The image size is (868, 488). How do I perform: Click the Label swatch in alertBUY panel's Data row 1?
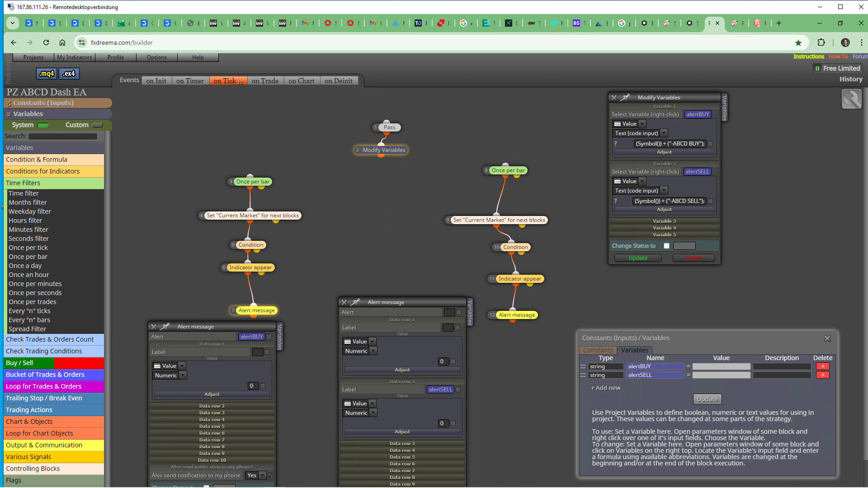coord(258,352)
